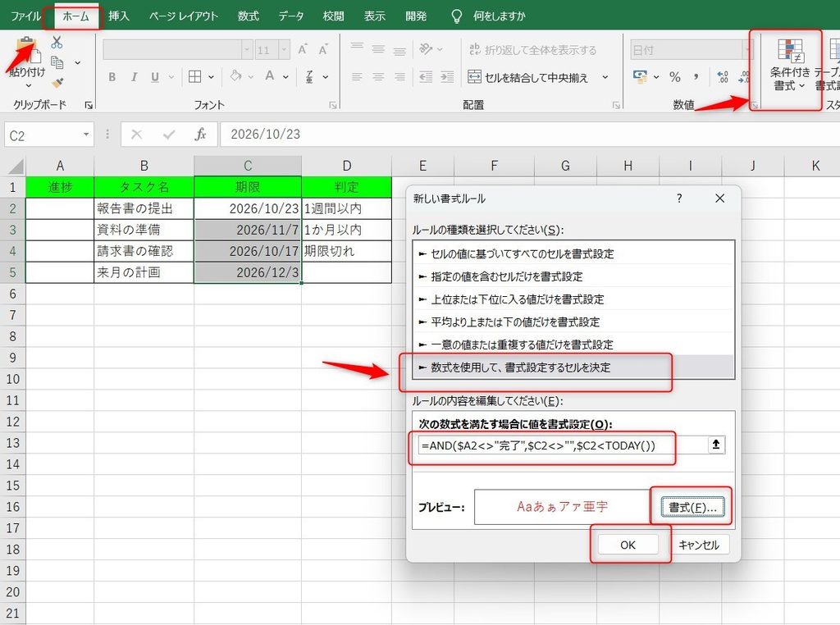Open the Formulas tab
Screen dimensions: 840x625
[248, 16]
